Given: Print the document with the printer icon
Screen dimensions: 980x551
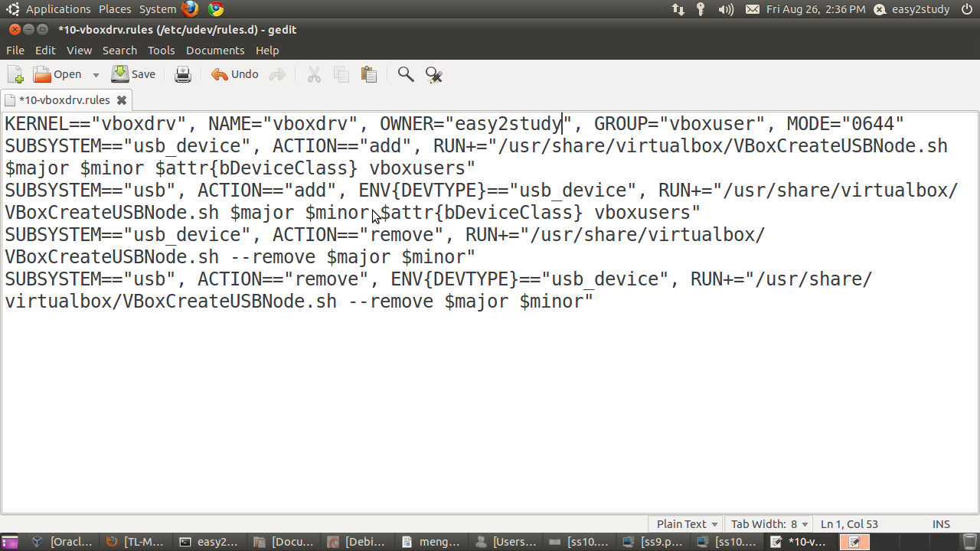Looking at the screenshot, I should coord(183,74).
